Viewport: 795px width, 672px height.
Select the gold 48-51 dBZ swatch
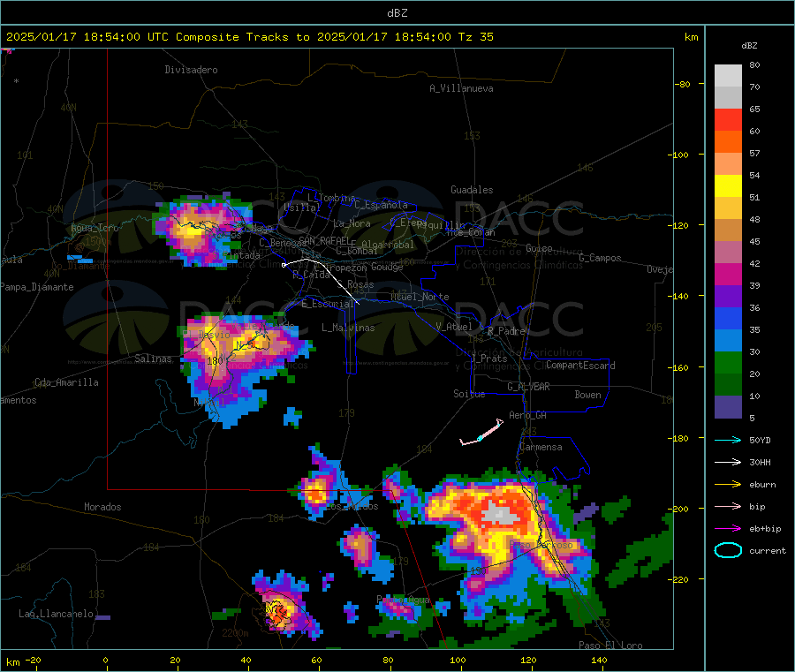pyautogui.click(x=728, y=208)
